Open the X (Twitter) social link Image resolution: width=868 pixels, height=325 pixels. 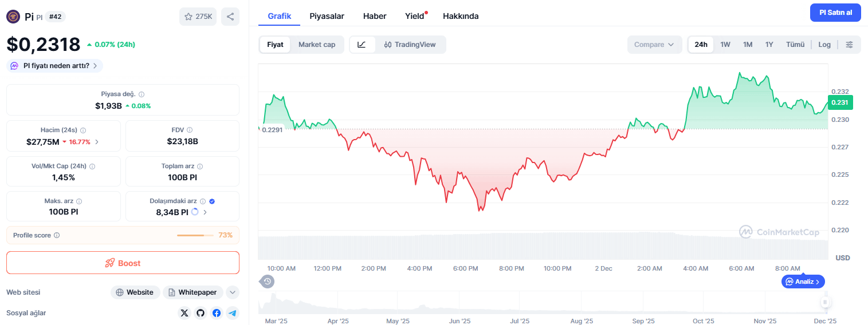click(184, 313)
